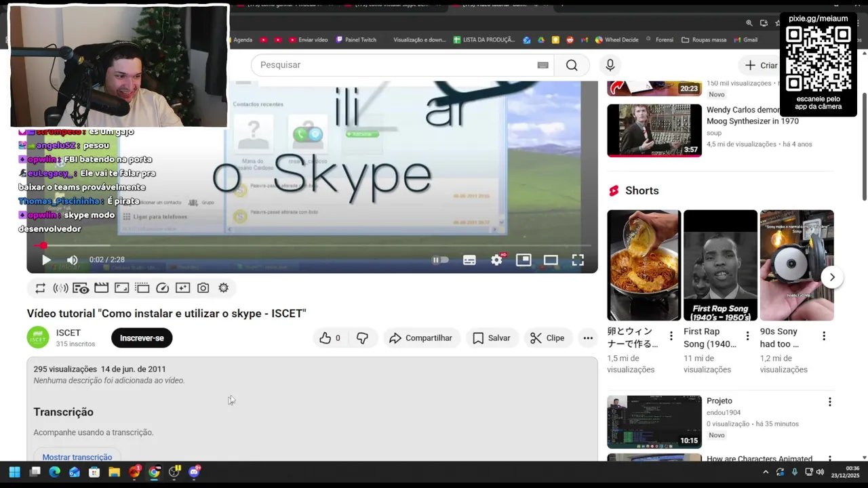
Task: Dislike the video with thumbs down
Action: (363, 338)
